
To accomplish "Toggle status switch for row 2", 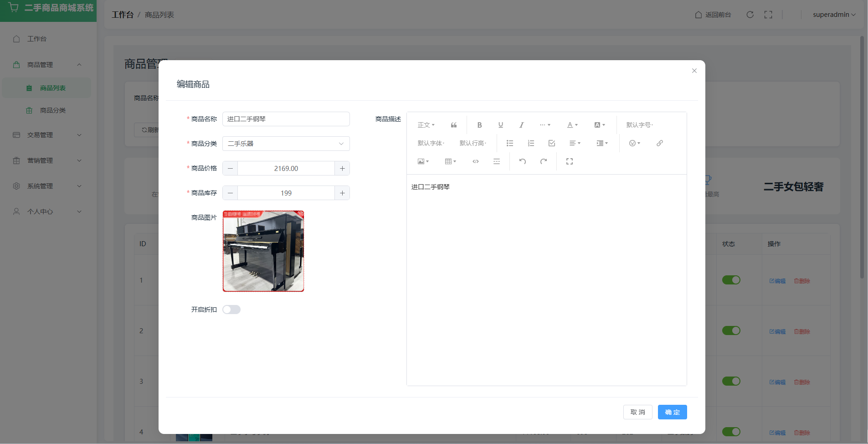I will pyautogui.click(x=731, y=330).
